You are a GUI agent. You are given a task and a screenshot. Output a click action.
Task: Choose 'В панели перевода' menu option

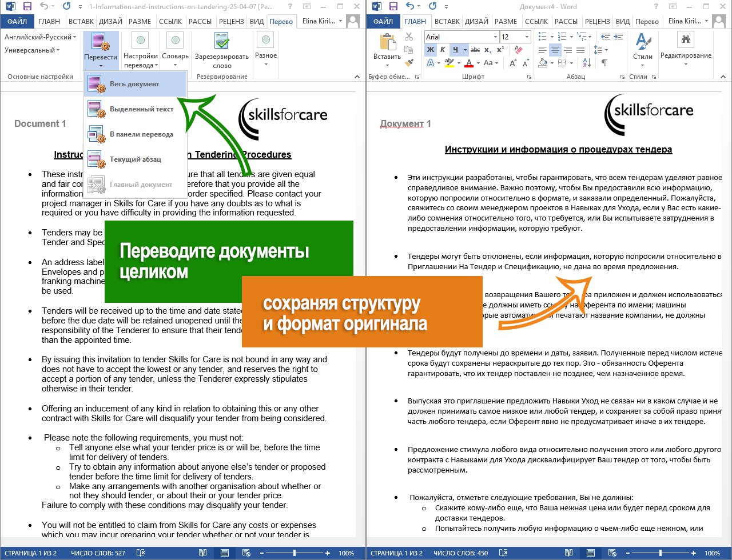(x=135, y=134)
